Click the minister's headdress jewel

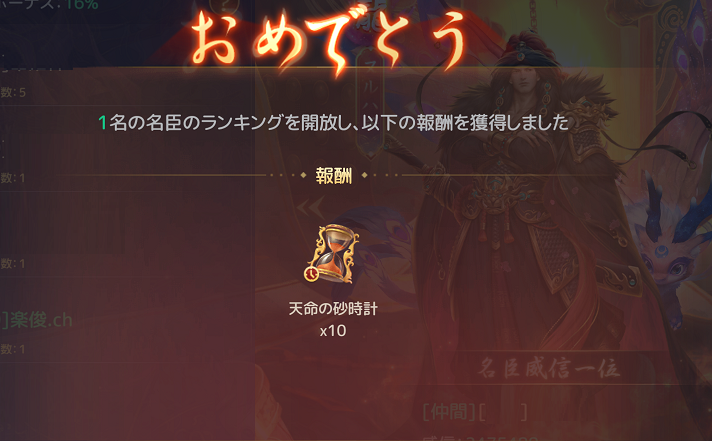point(520,51)
